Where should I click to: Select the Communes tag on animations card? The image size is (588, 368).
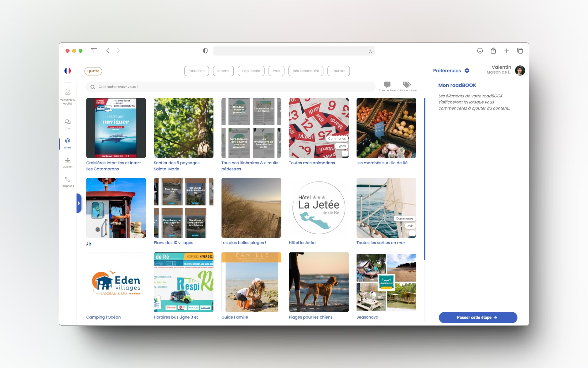pos(337,139)
